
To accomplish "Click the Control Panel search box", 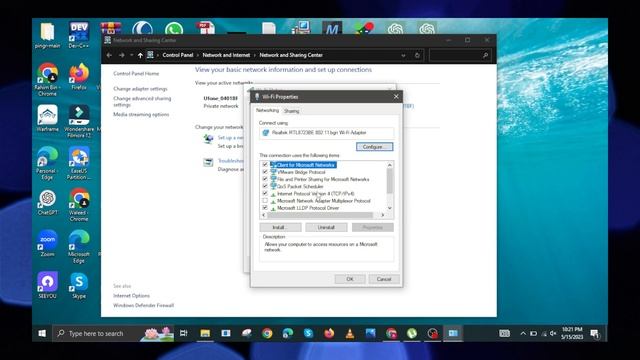I will [x=460, y=55].
